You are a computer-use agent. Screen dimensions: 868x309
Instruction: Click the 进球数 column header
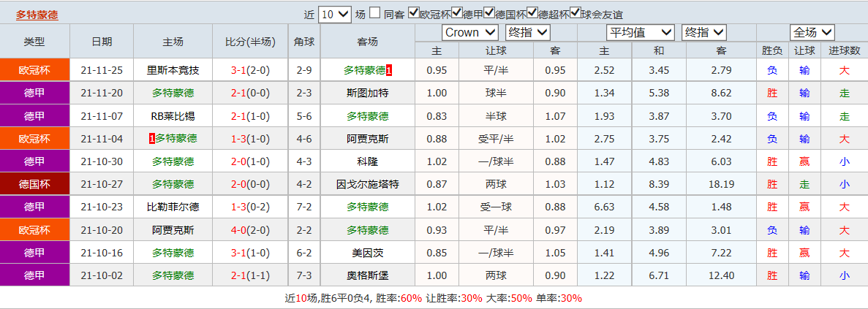[845, 51]
